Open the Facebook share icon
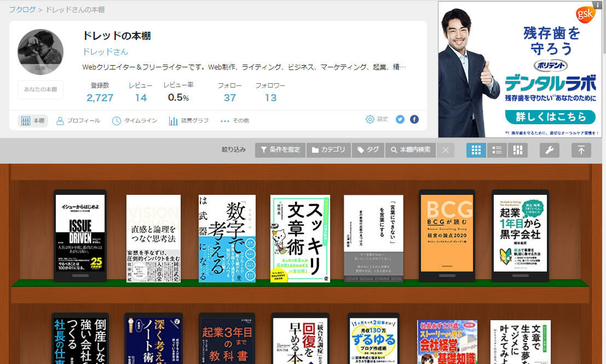Screen dimensions: 606x364 click(x=414, y=119)
